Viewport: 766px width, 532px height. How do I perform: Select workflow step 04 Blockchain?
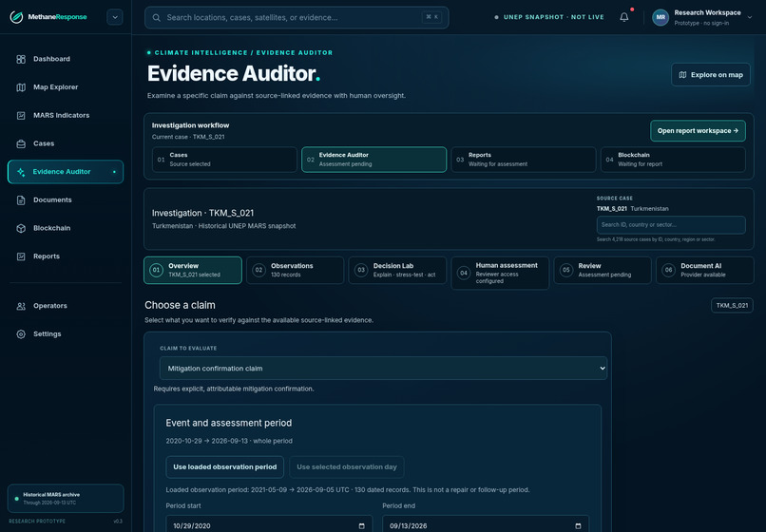click(673, 160)
